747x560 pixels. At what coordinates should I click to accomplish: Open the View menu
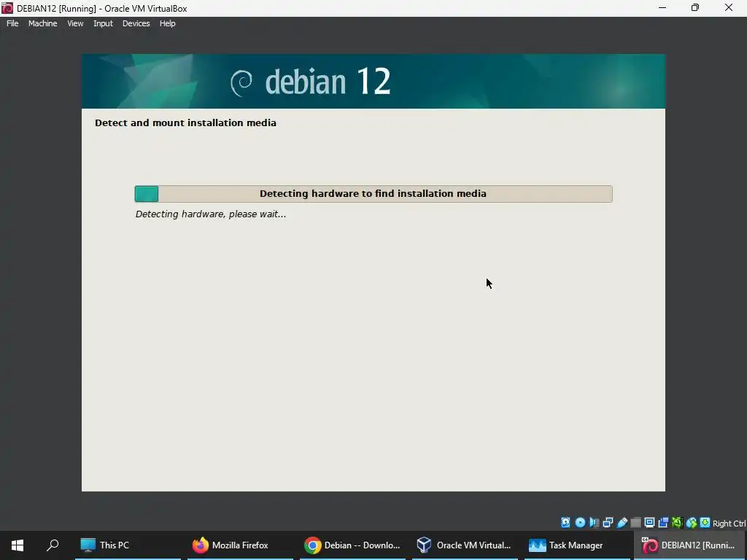(x=75, y=23)
